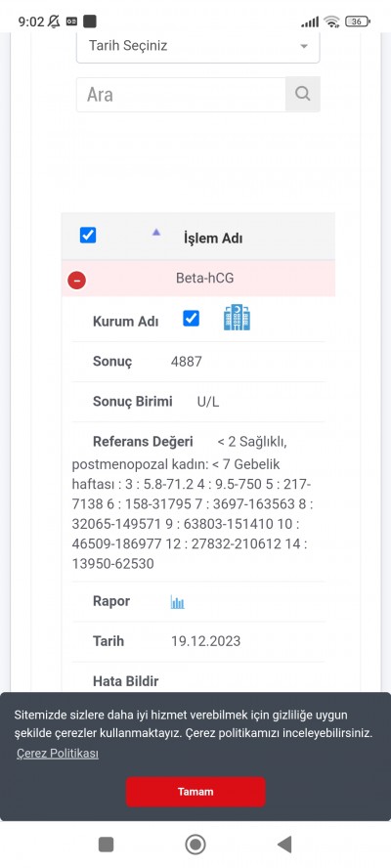Open the Tarih Seçiniz dropdown

(197, 47)
